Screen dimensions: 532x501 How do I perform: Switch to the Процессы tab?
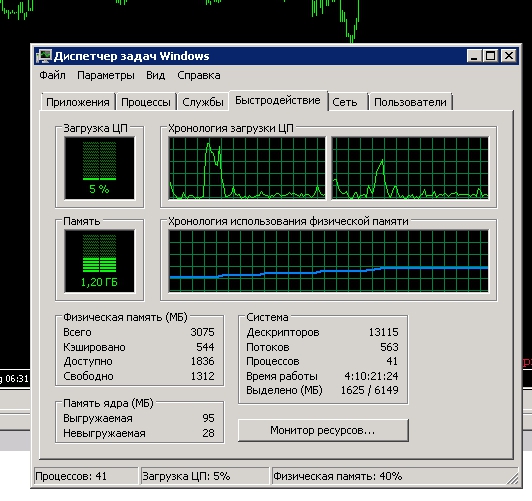[x=146, y=102]
